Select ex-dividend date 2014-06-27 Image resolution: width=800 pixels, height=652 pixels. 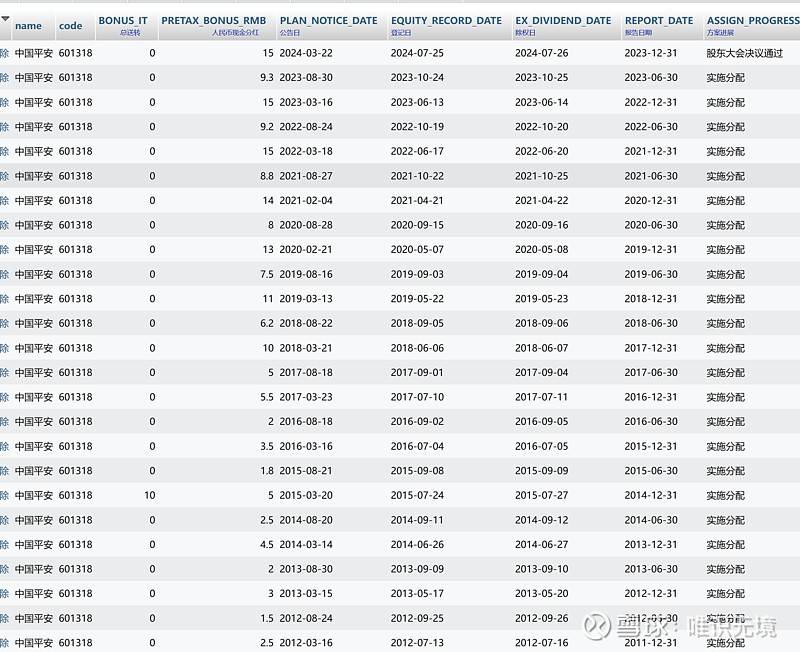coord(542,544)
